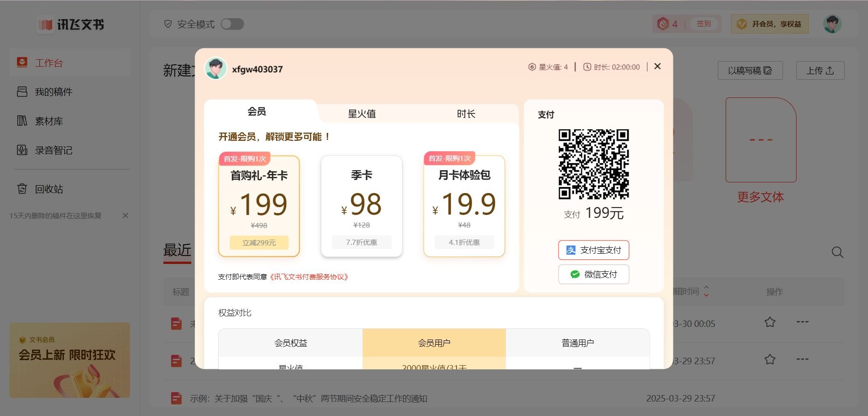The height and width of the screenshot is (416, 868).
Task: Open the 更多文体 card
Action: pyautogui.click(x=761, y=150)
